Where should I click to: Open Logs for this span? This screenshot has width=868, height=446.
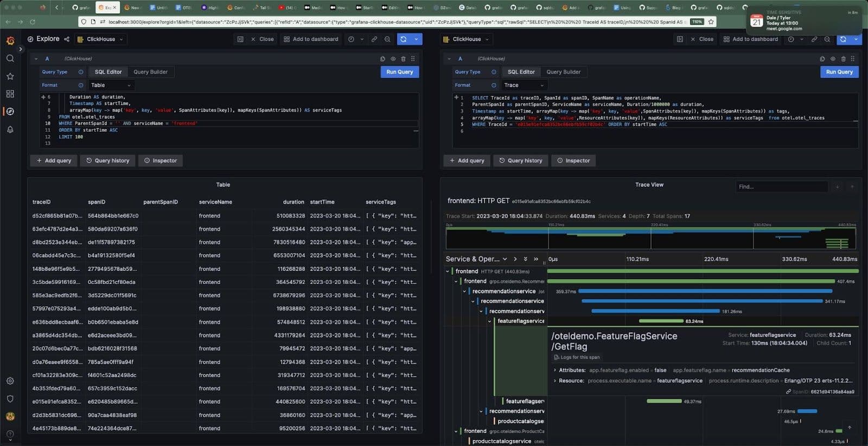coord(577,357)
